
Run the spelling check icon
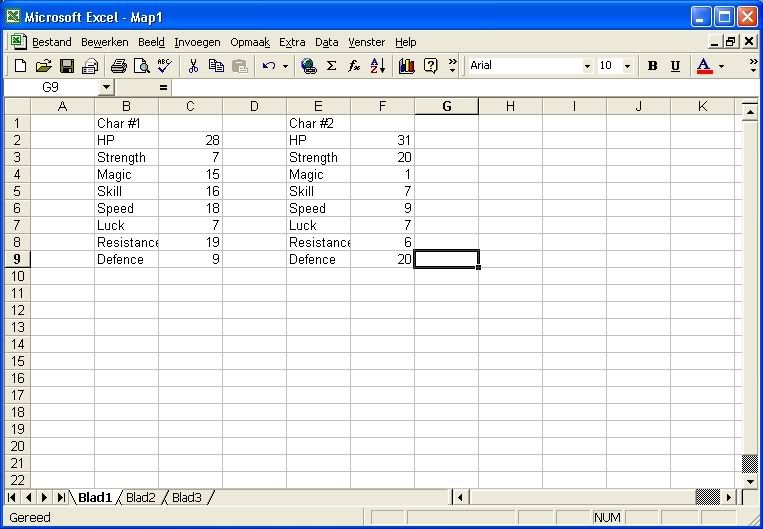(x=164, y=66)
